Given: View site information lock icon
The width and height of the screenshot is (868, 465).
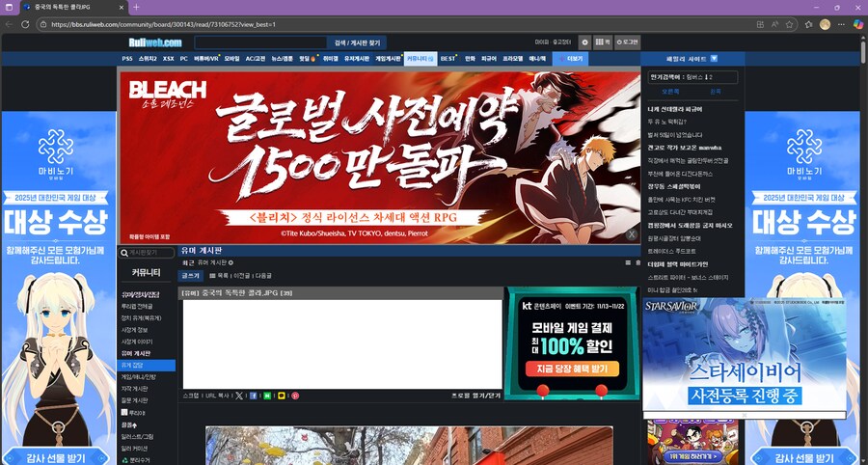Looking at the screenshot, I should tap(43, 24).
